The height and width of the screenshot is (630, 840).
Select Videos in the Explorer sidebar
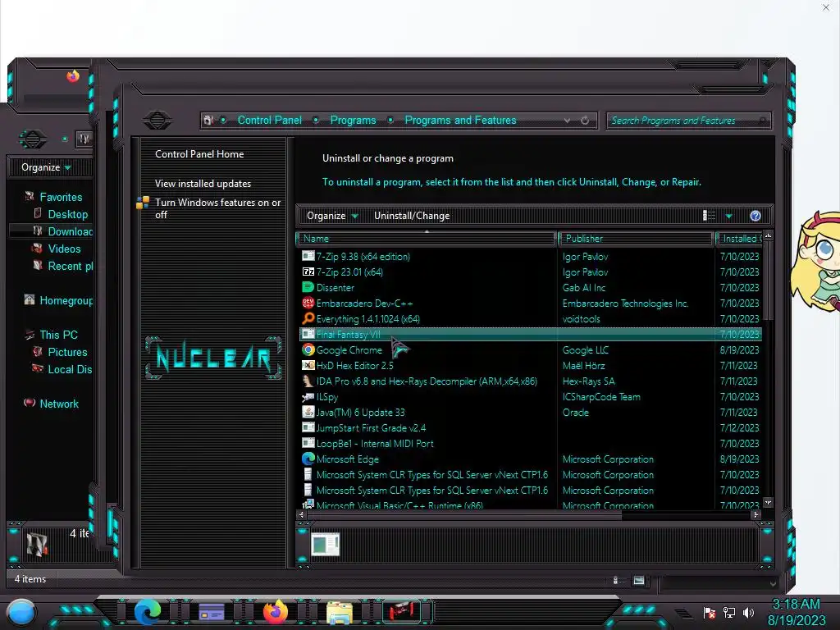click(64, 249)
